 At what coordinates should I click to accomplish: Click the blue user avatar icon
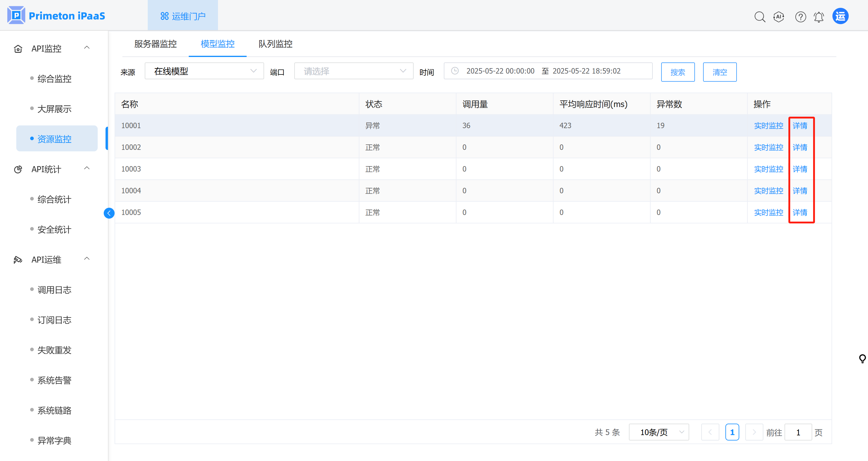(840, 16)
